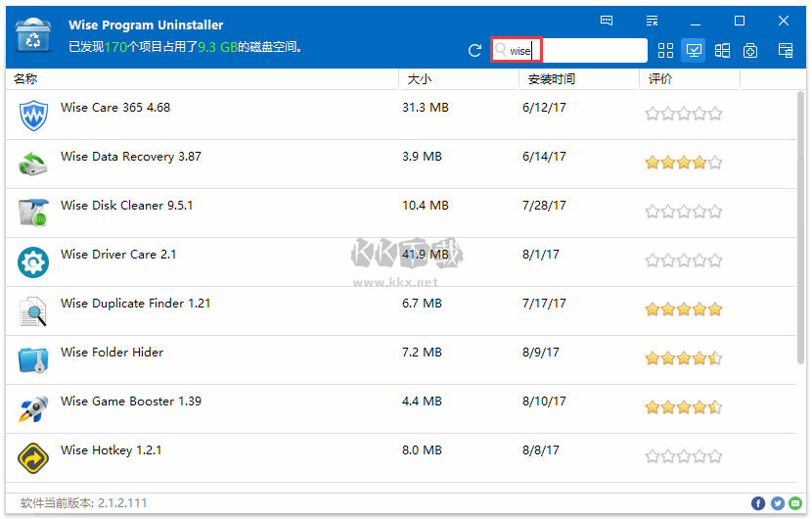Click the vertical scrollbar of program list
Viewport: 812px width, 519px height.
click(x=800, y=228)
